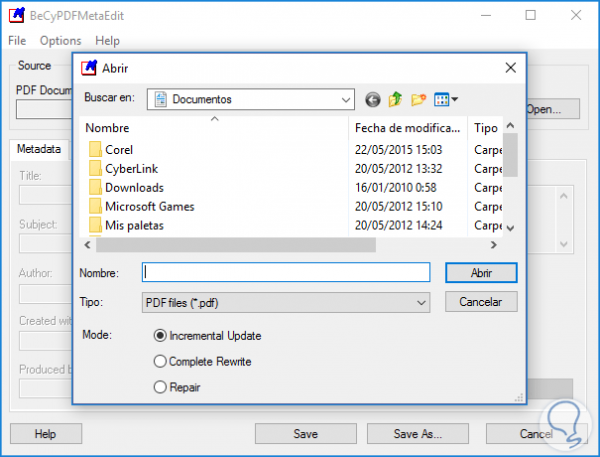
Task: Click the Abrir dialog title icon
Action: [x=89, y=68]
